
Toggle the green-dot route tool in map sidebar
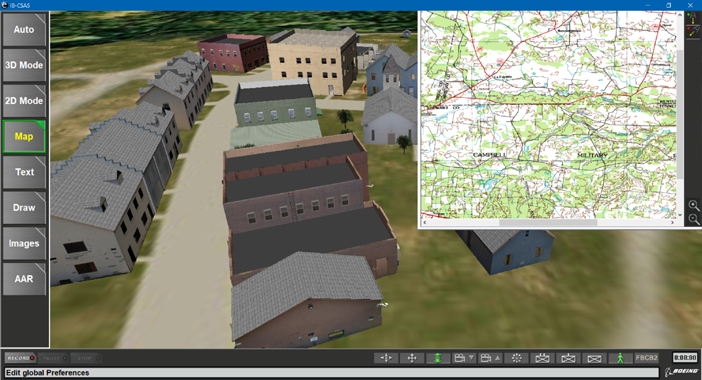point(692,17)
